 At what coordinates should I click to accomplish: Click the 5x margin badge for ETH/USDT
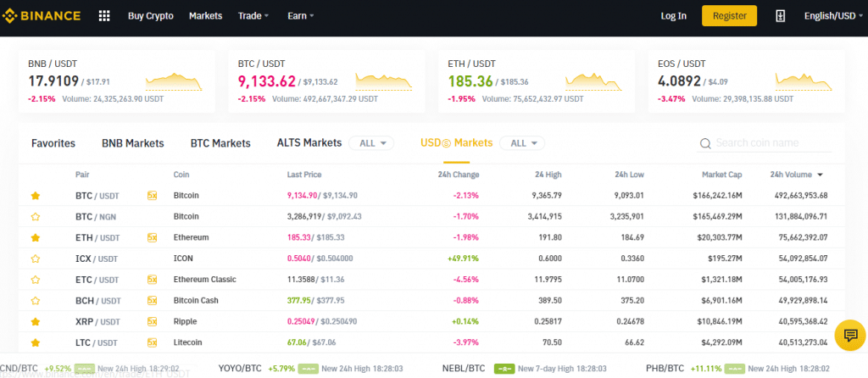153,237
